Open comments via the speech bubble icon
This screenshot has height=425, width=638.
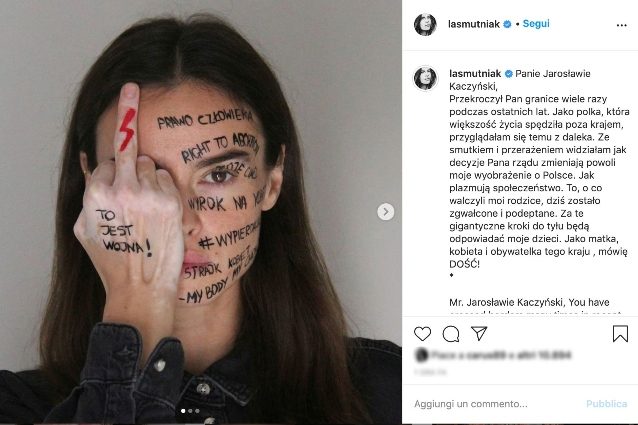pos(451,334)
